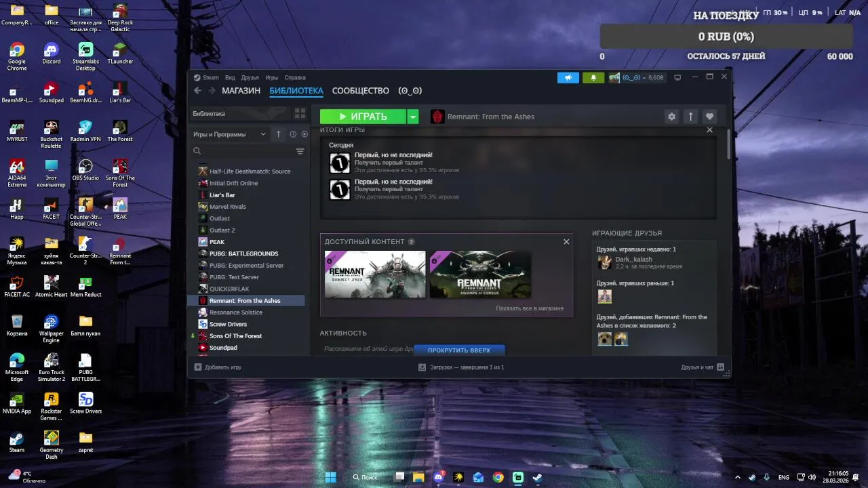Open Загрузки downloads status
Screen dimensions: 868x488
point(461,367)
